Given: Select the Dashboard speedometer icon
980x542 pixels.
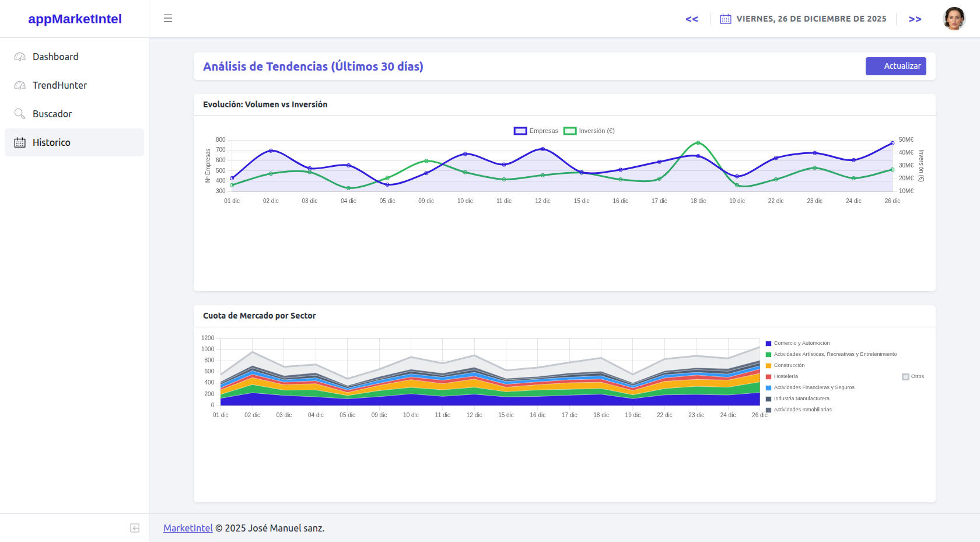Looking at the screenshot, I should pos(19,57).
